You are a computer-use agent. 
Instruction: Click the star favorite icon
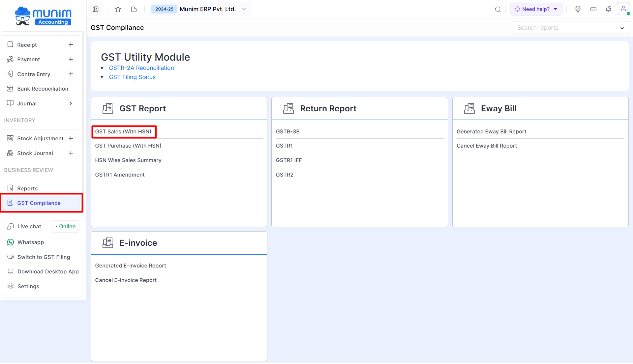pyautogui.click(x=118, y=9)
